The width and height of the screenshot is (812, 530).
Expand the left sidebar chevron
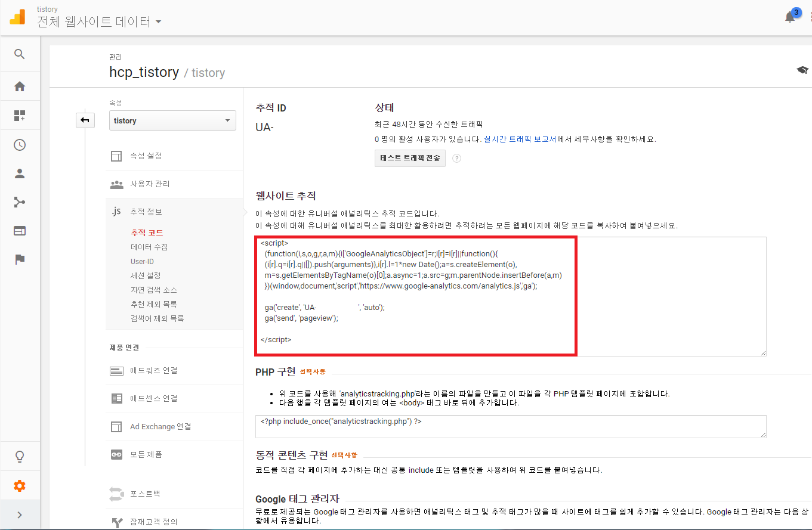coord(20,514)
